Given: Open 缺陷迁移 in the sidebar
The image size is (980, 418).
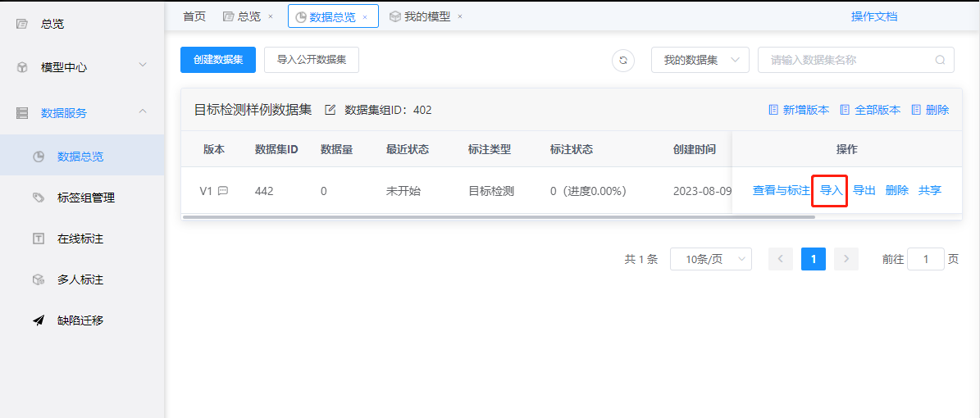Looking at the screenshot, I should tap(82, 320).
